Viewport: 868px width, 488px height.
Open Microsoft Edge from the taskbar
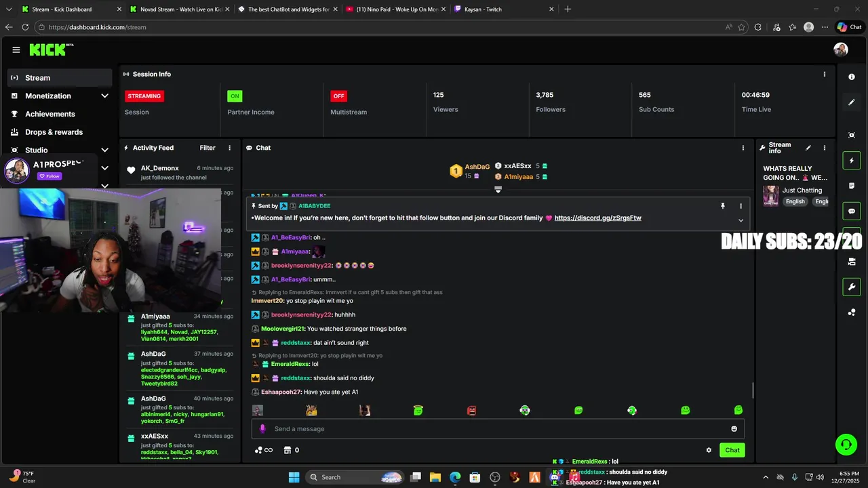(455, 477)
